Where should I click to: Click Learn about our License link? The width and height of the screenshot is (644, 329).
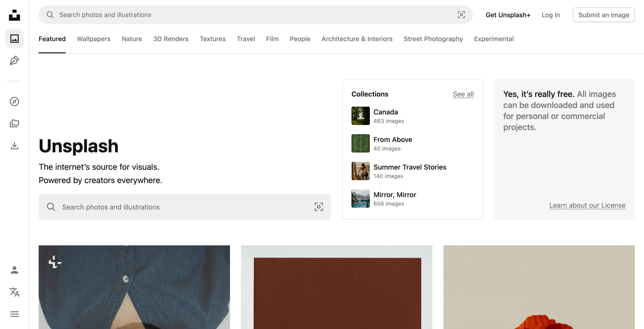587,205
